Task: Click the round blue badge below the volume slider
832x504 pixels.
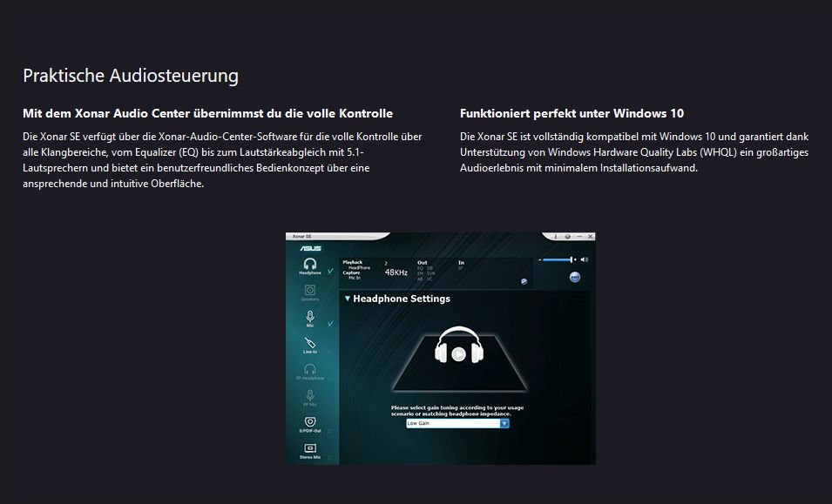Action: pyautogui.click(x=575, y=277)
